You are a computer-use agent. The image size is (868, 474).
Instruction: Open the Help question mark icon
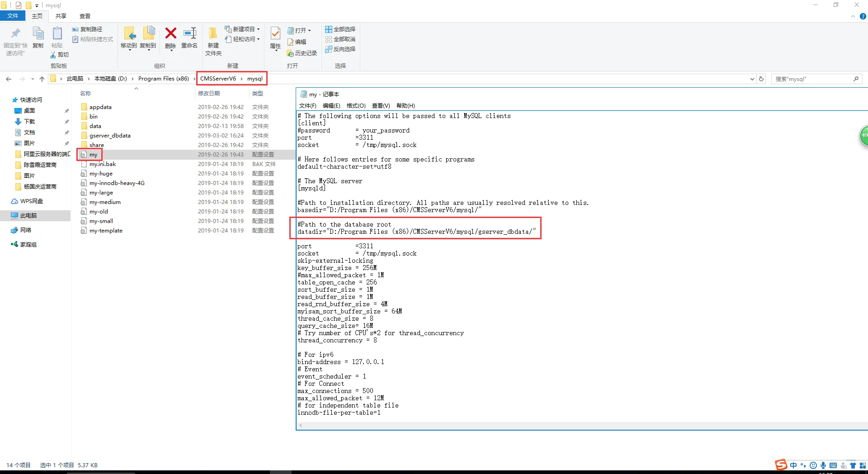[863, 17]
